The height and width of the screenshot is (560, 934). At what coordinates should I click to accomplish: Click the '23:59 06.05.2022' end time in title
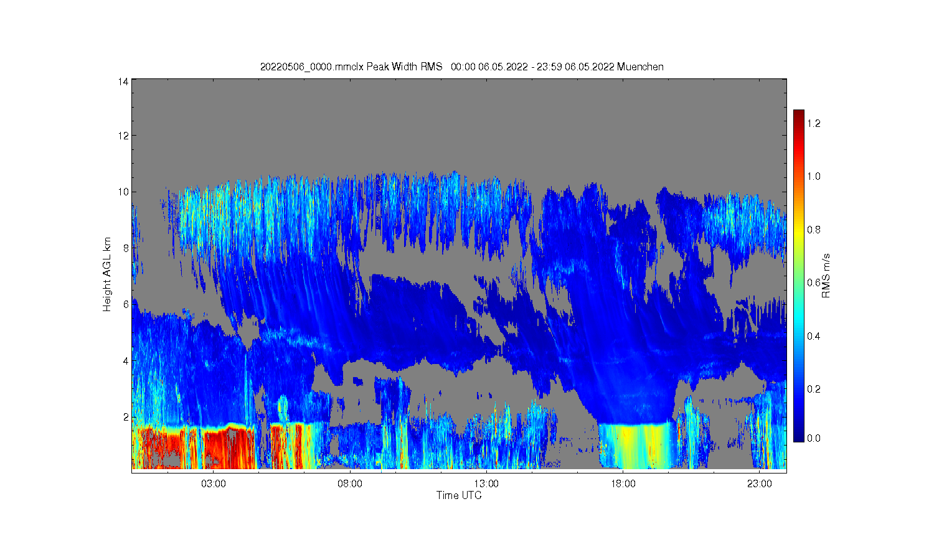point(575,67)
